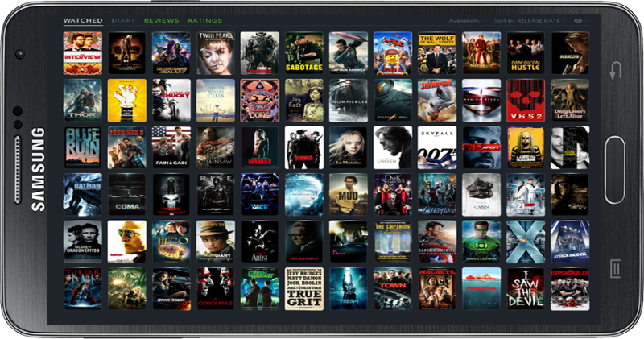This screenshot has width=644, height=339.
Task: Select the Skyfall 007 poster
Action: [437, 148]
